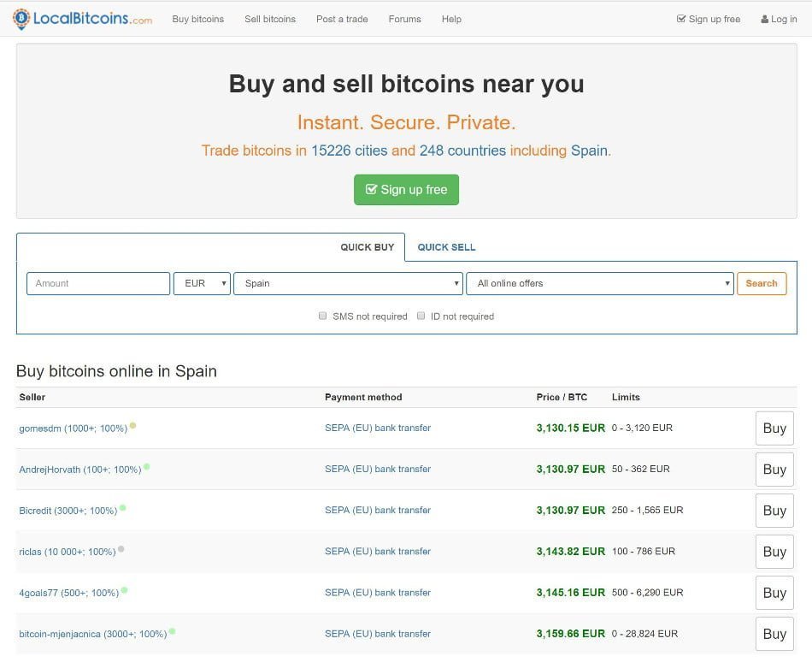Image resolution: width=812 pixels, height=668 pixels.
Task: Click the Log in user icon
Action: [764, 19]
